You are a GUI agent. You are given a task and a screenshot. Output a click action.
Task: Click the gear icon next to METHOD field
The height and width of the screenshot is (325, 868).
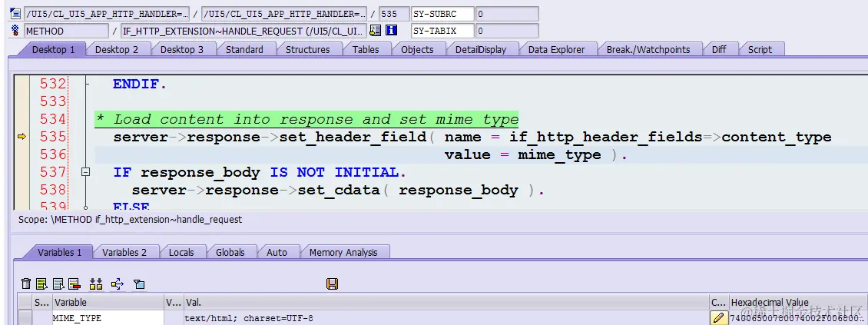click(x=15, y=31)
